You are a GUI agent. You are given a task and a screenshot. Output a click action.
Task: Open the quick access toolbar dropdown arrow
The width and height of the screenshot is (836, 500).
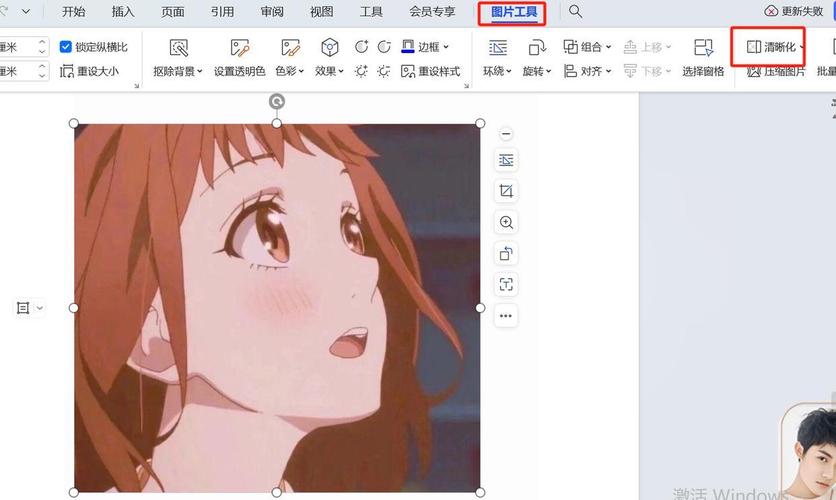tap(26, 11)
